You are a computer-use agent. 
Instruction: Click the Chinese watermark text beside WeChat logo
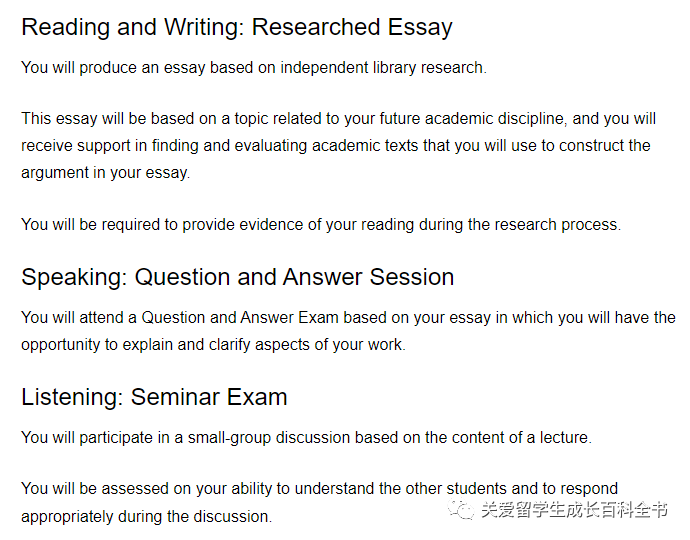[574, 510]
